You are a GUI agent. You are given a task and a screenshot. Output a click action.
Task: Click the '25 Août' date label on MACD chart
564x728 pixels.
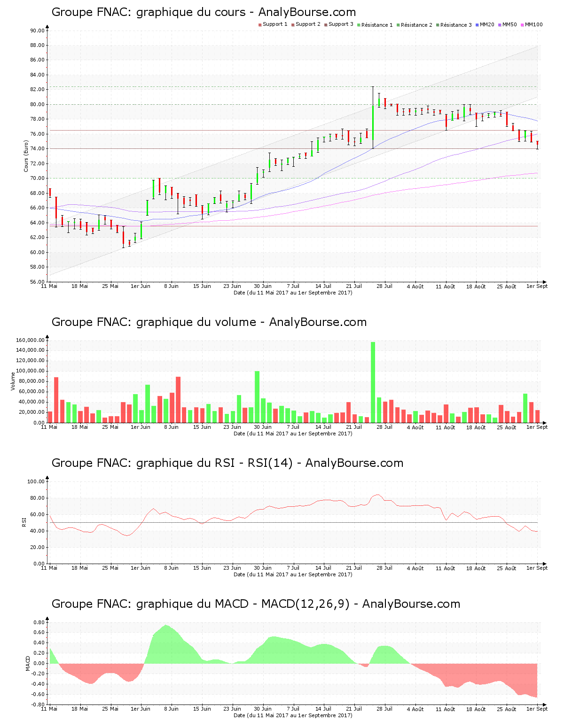point(506,709)
